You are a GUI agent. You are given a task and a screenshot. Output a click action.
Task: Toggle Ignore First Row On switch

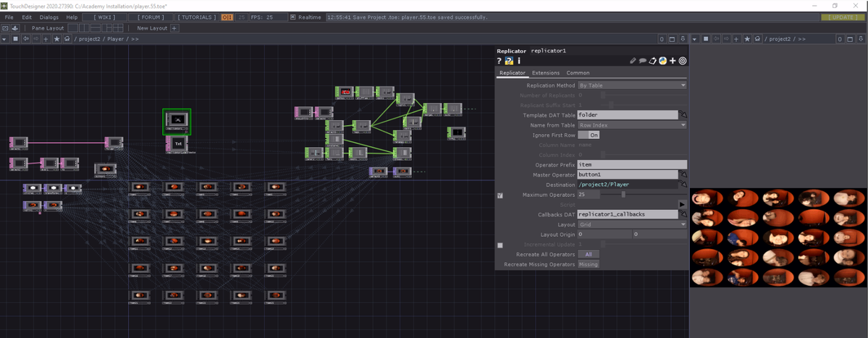pos(589,135)
